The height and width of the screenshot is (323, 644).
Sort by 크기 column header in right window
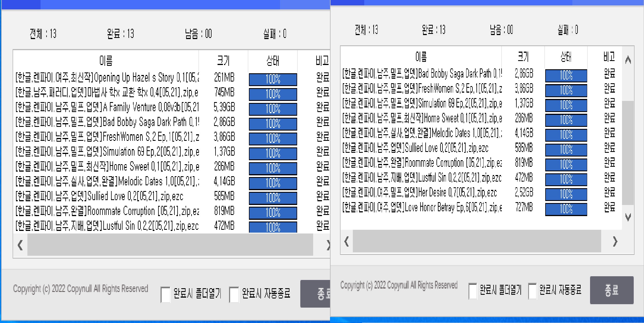coord(523,56)
